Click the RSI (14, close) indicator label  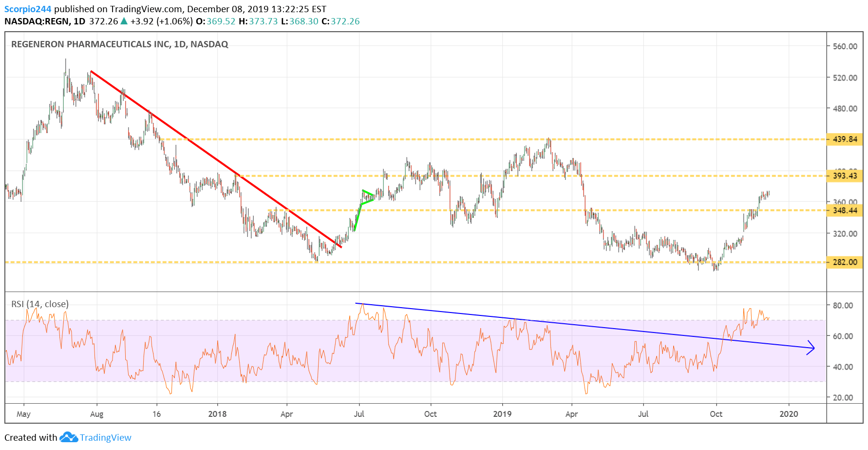(x=40, y=304)
